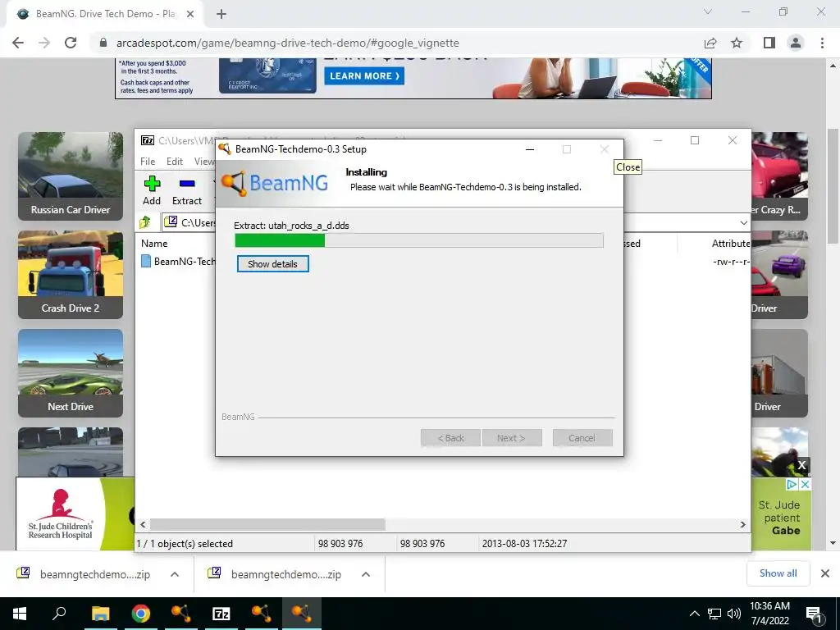Screen dimensions: 840x630
Task: Open the taskbar clock and date
Action: coord(769,614)
